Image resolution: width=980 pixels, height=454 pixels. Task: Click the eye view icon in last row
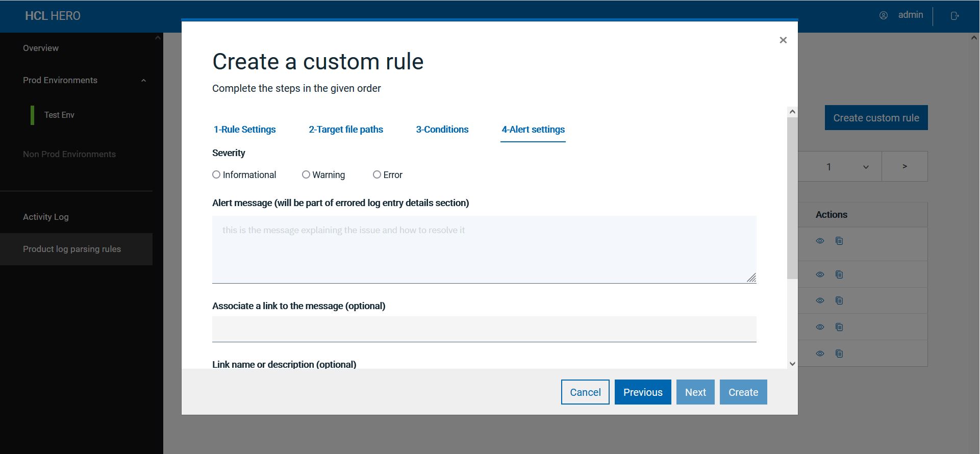pyautogui.click(x=820, y=354)
